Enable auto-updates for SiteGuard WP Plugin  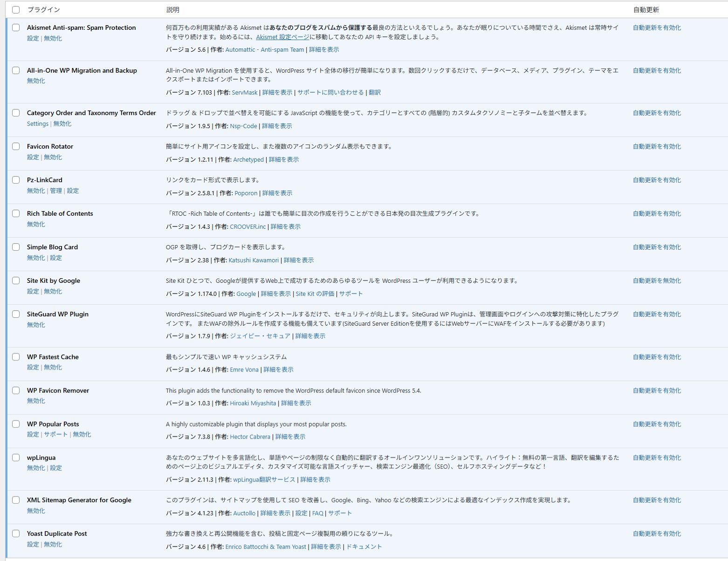(x=657, y=314)
